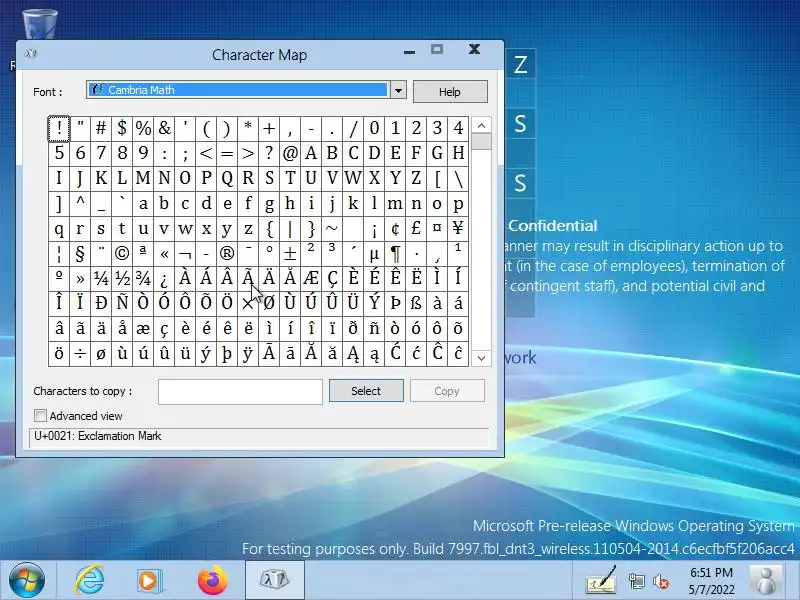Select the ampersand character
Screen dimensions: 800x600
[x=164, y=128]
